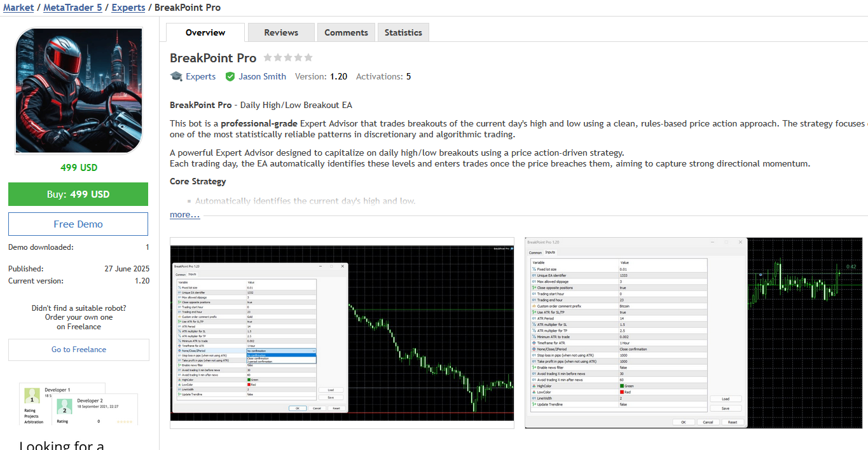Switch to the Overview tab

pyautogui.click(x=205, y=32)
